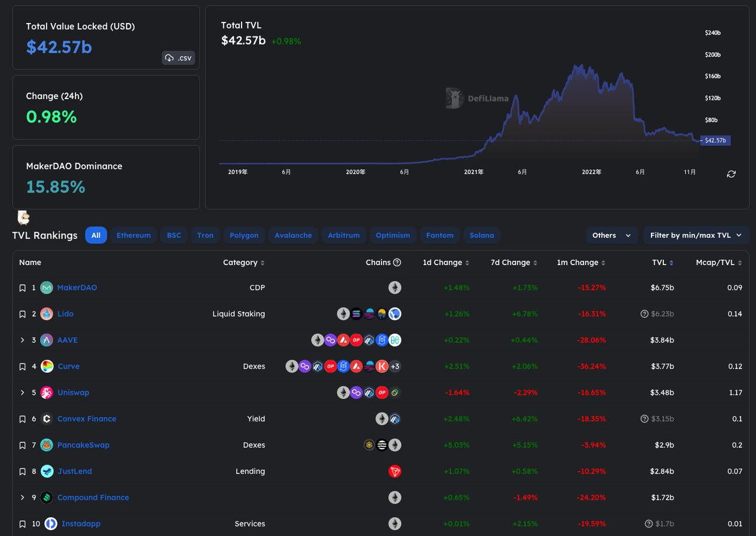Toggle bookmark for Lido

point(22,314)
